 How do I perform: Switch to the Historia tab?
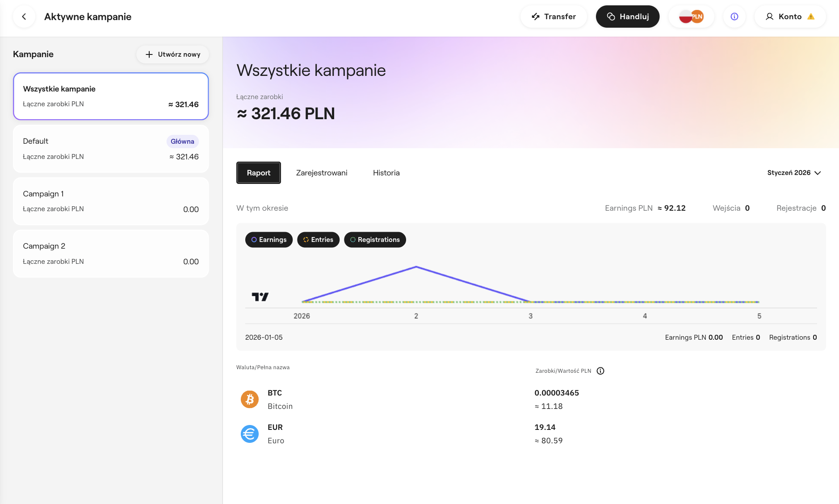click(386, 173)
